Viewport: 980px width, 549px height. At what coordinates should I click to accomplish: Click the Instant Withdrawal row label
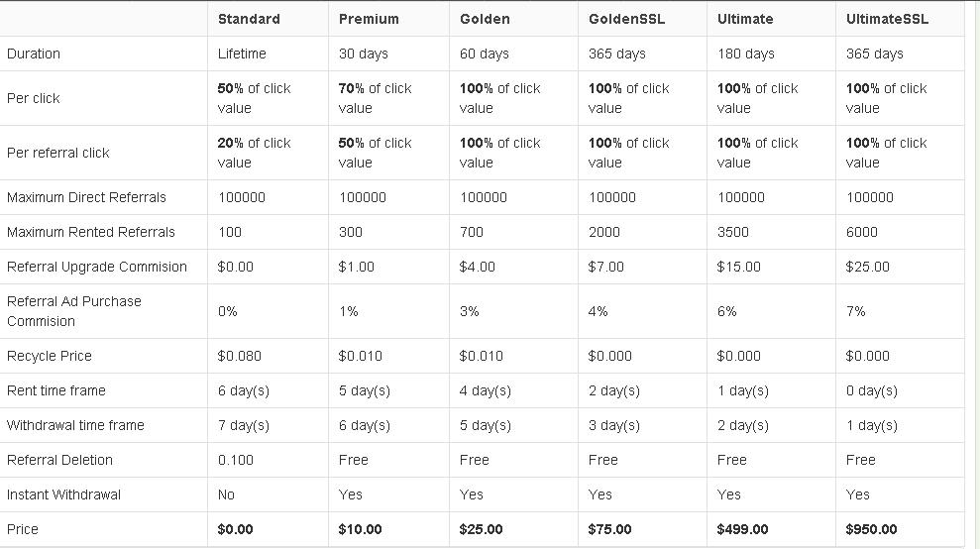coord(63,494)
